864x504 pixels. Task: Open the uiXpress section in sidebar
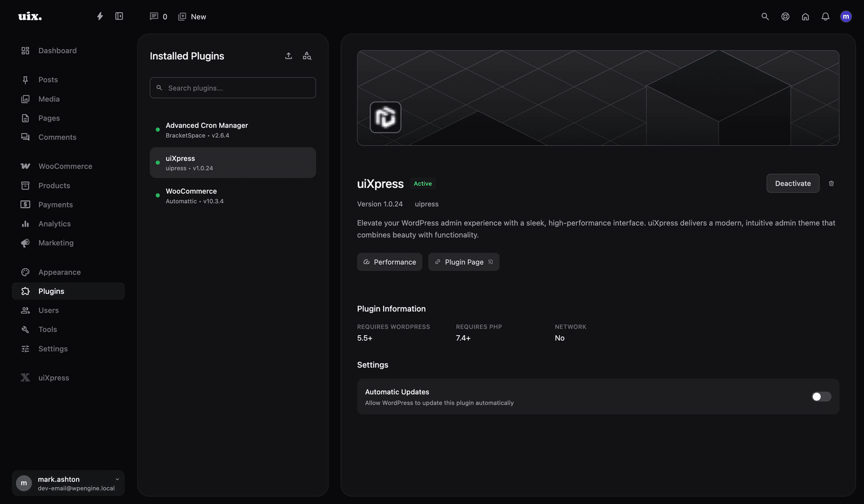coord(53,377)
